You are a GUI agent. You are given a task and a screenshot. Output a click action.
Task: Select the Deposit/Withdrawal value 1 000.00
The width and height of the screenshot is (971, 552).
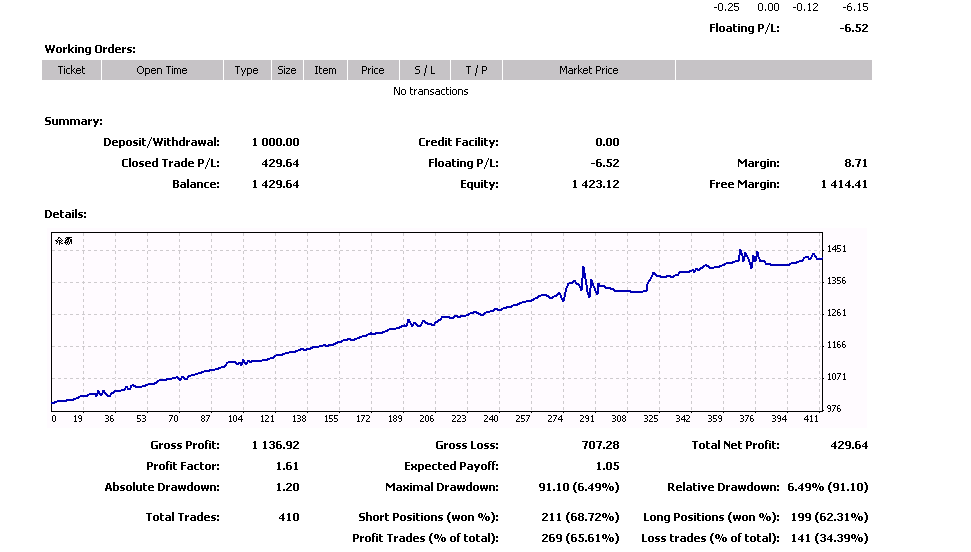click(276, 142)
